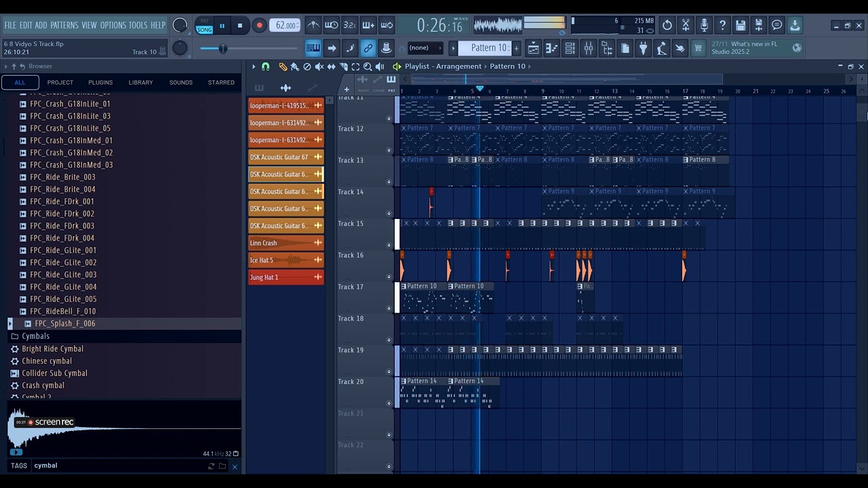Viewport: 868px width, 488px height.
Task: Pause playback
Action: pyautogui.click(x=222, y=26)
